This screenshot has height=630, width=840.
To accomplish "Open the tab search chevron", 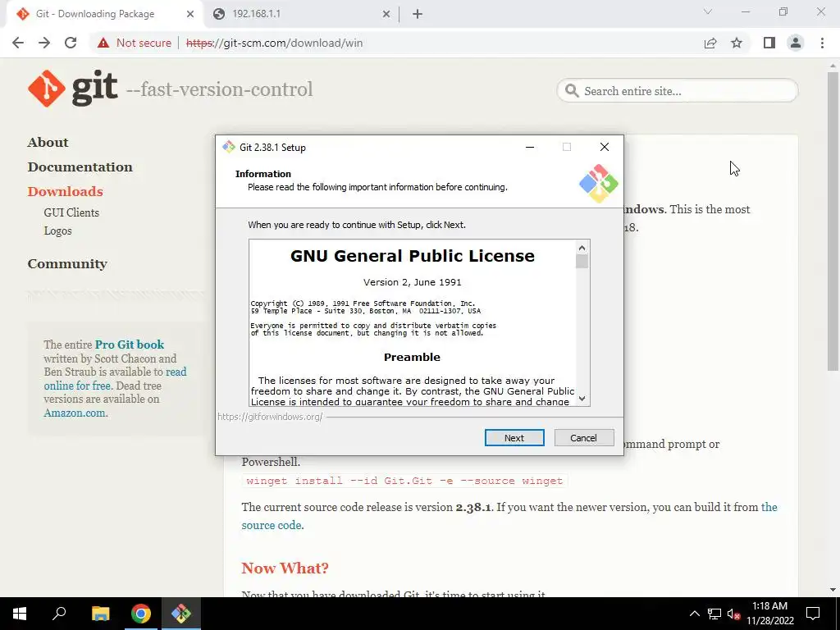I will [x=708, y=11].
